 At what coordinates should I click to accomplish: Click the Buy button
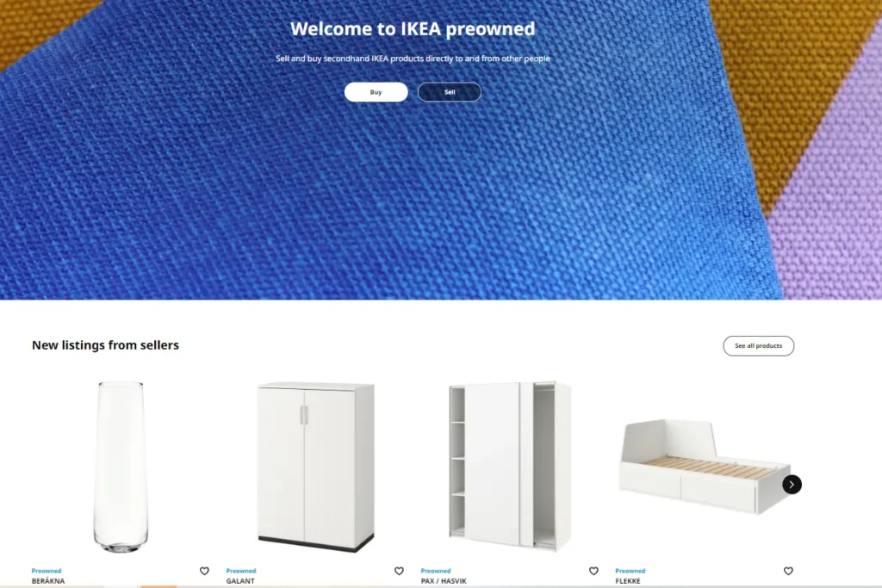coord(376,92)
